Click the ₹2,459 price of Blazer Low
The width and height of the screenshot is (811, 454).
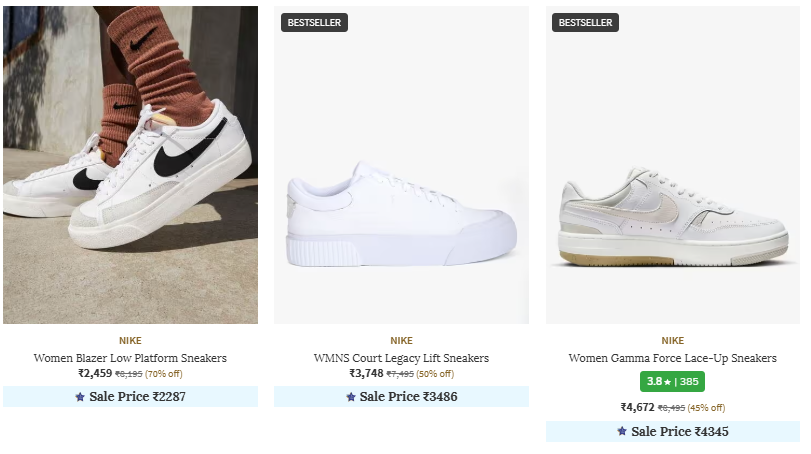(95, 374)
